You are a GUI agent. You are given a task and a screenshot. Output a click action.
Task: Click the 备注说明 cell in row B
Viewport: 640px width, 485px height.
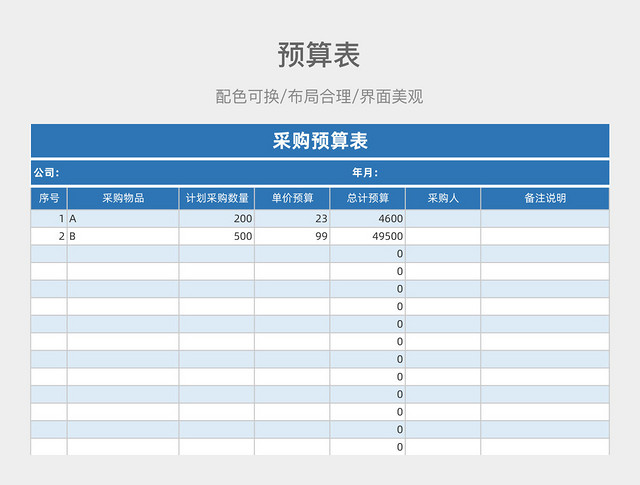pyautogui.click(x=545, y=236)
